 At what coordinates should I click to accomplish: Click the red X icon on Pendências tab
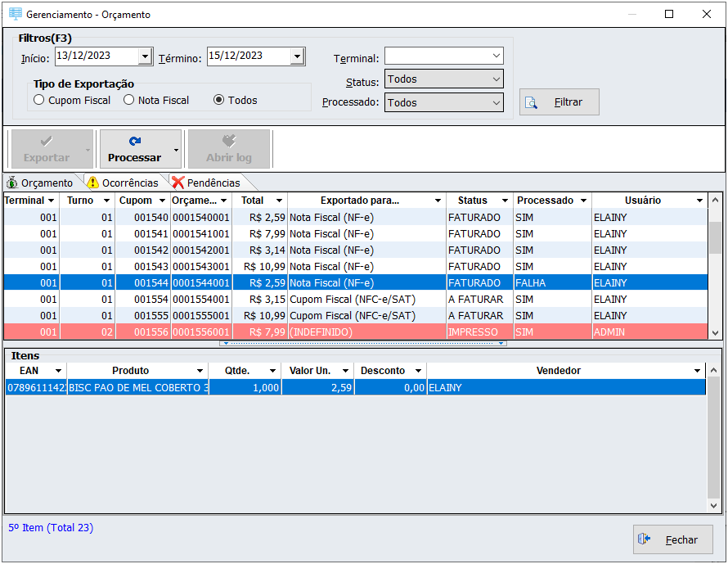point(178,183)
